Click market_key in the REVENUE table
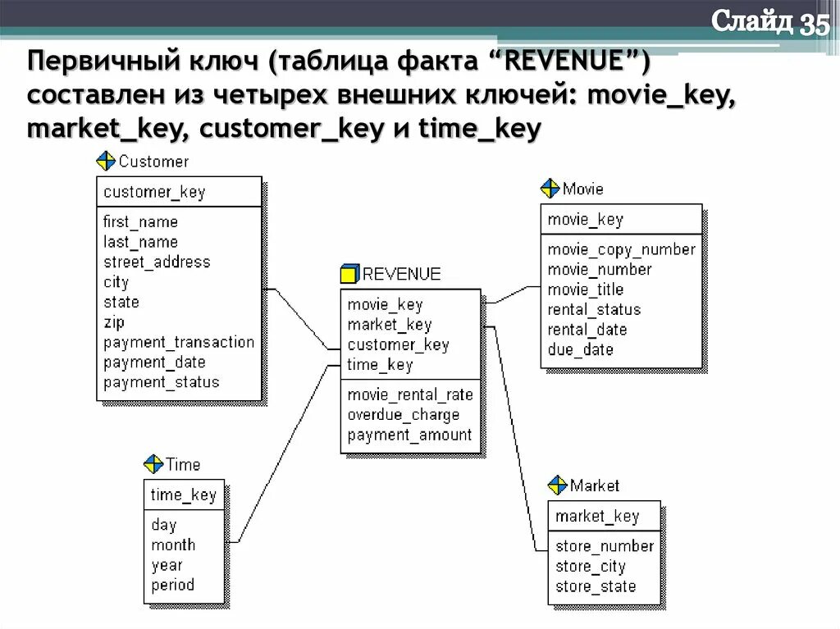Viewport: 840px width, 629px height. [x=390, y=325]
